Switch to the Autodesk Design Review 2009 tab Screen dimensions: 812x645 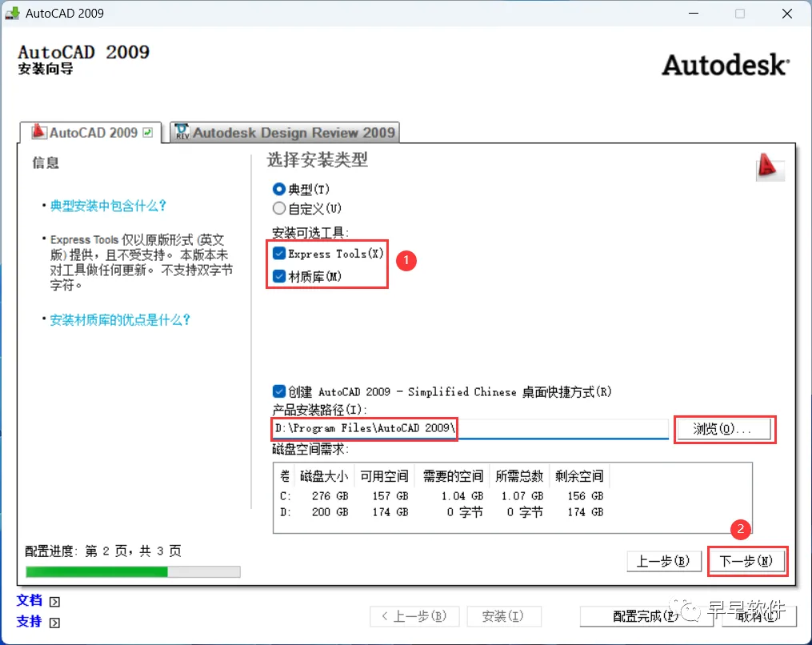click(285, 133)
